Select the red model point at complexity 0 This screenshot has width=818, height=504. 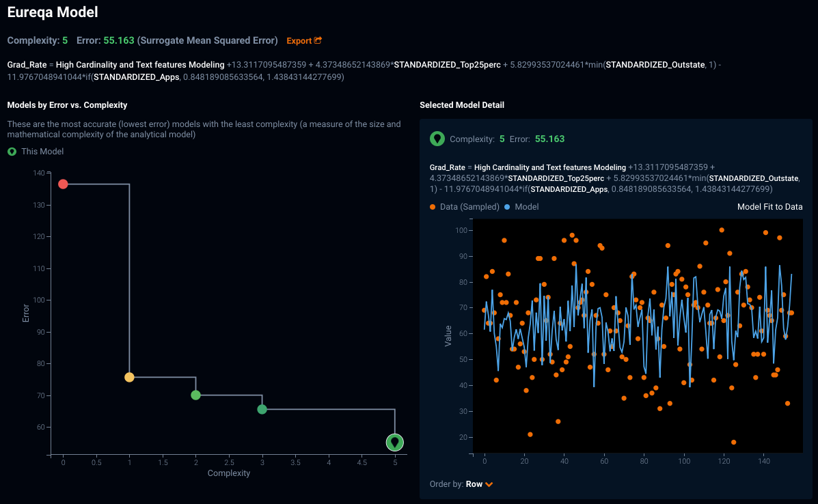[x=63, y=184]
